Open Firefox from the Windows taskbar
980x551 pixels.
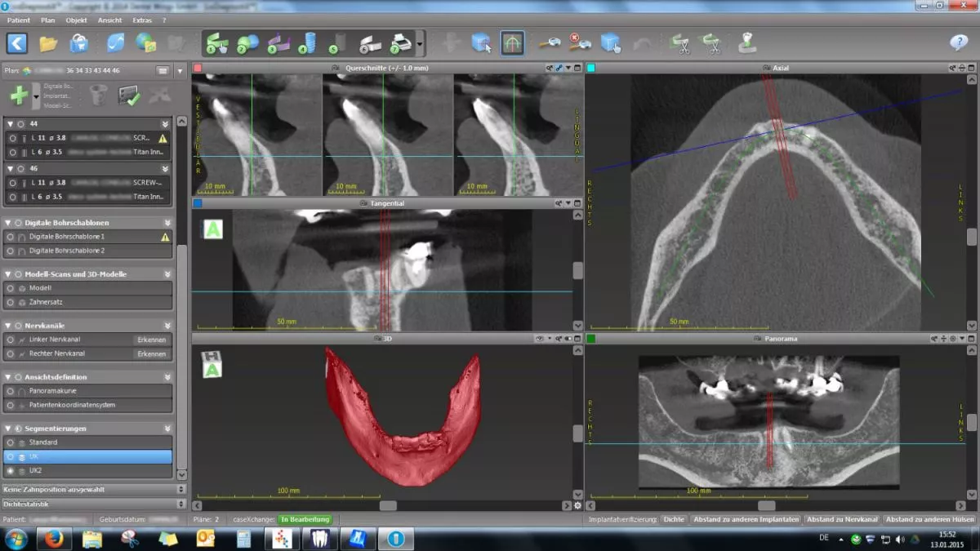54,539
